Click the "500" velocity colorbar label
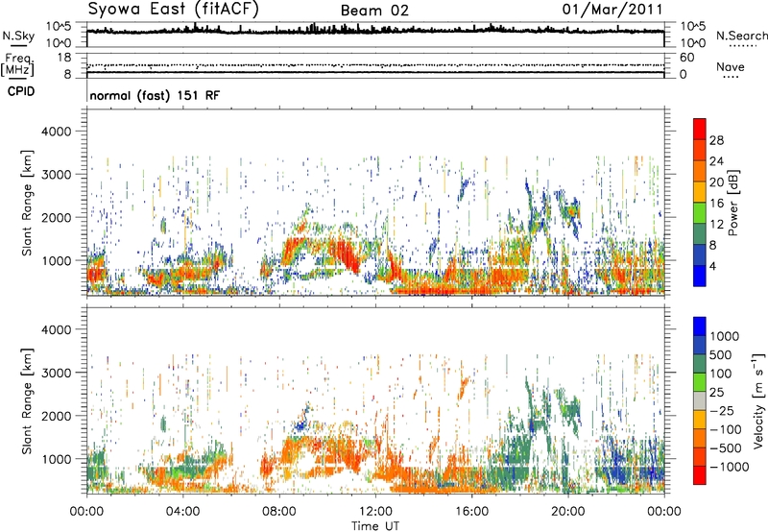The image size is (768, 532). click(x=720, y=355)
